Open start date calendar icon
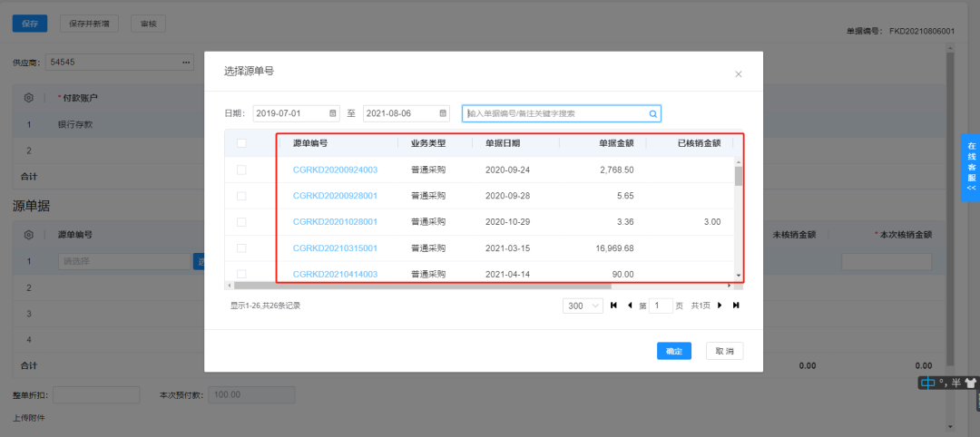980x437 pixels. click(332, 113)
